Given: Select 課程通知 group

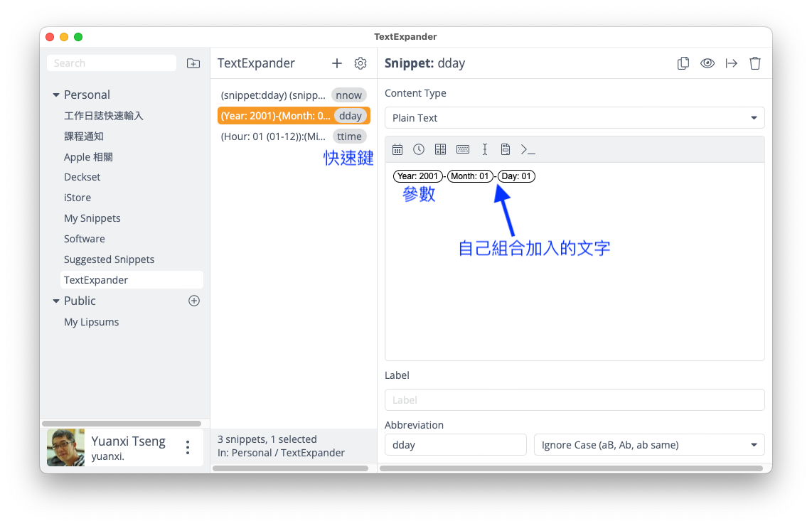Looking at the screenshot, I should click(84, 136).
